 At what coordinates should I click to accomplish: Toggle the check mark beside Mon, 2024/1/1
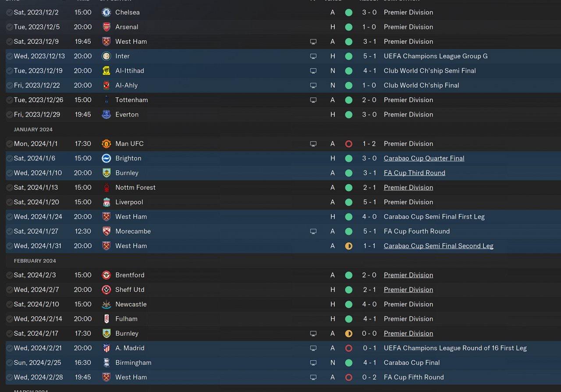(9, 144)
